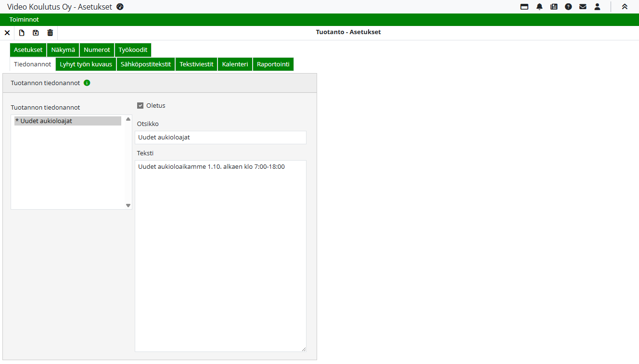Switch to the Sähköpostitekstit tab
Viewport: 639px width, 364px height.
coord(146,64)
